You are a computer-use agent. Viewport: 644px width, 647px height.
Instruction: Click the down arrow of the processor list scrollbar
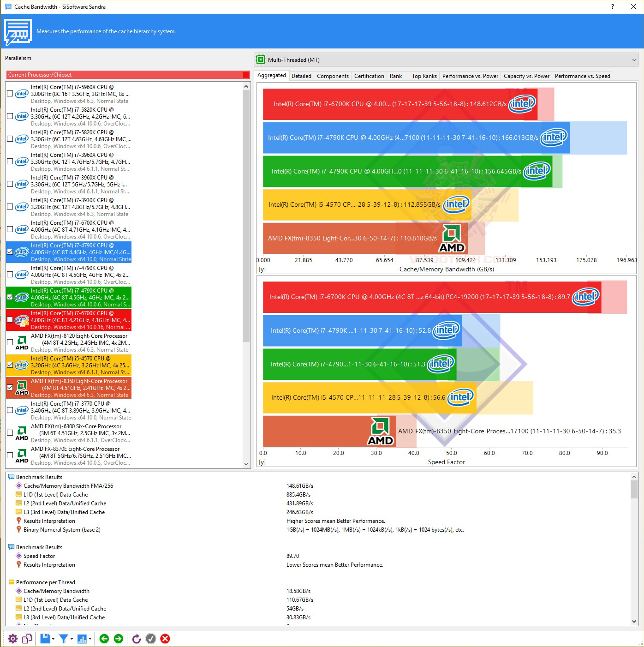point(246,464)
